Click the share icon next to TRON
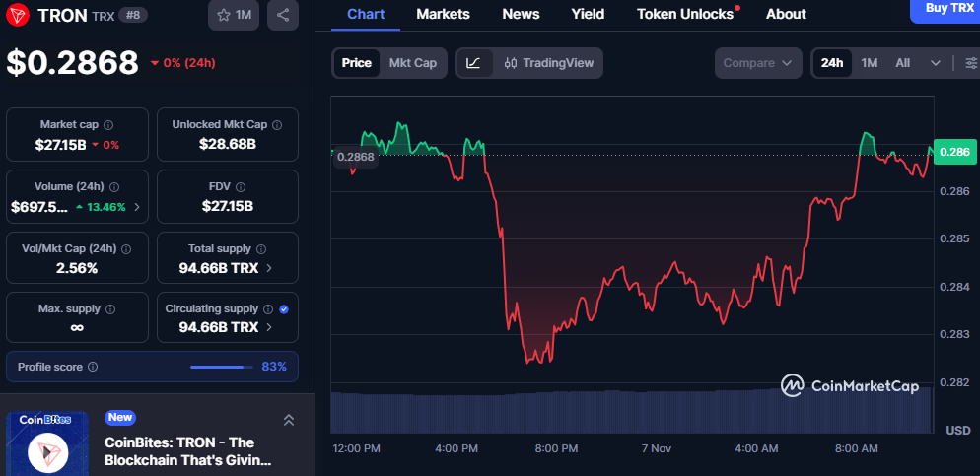This screenshot has width=980, height=476. pos(283,15)
